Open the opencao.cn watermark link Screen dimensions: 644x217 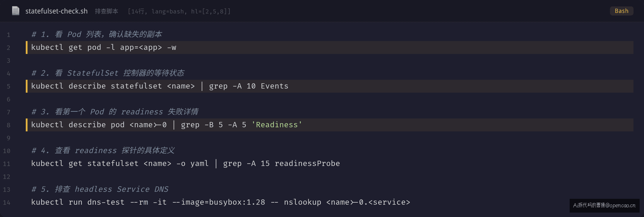(604, 205)
